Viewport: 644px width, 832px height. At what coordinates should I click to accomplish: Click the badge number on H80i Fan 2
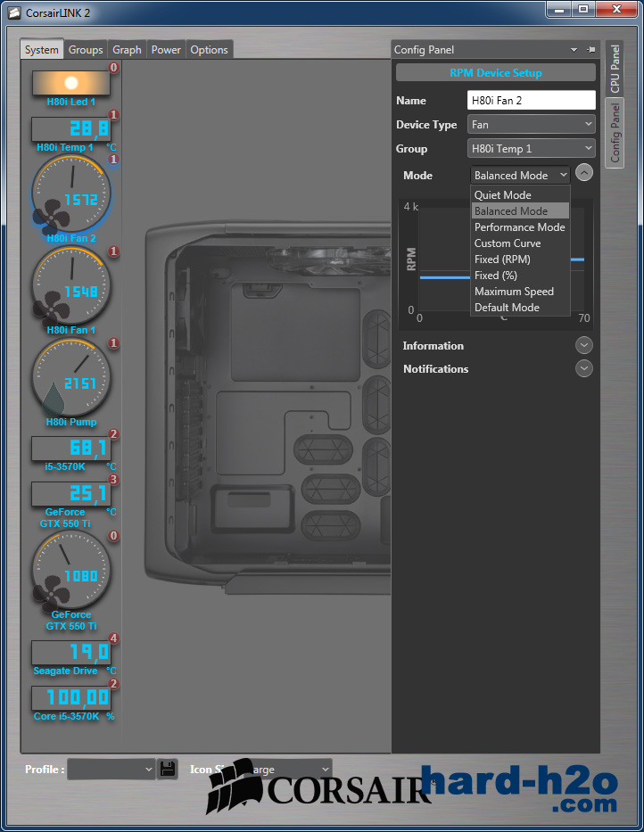point(113,160)
